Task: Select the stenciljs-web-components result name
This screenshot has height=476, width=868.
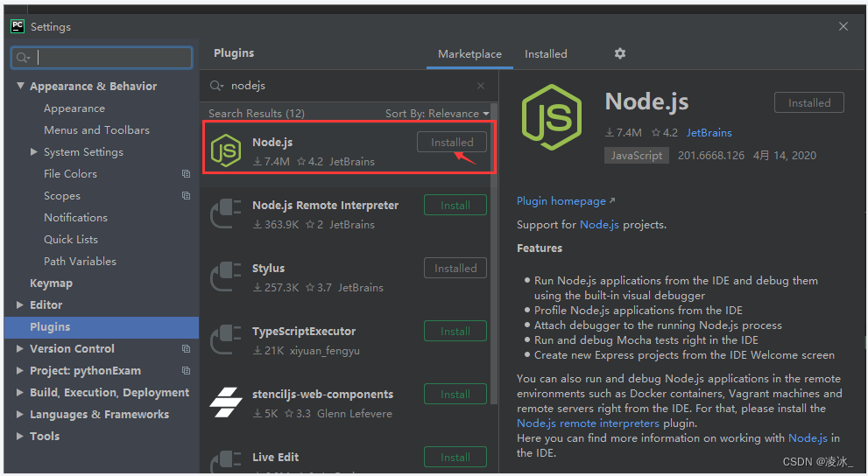Action: (x=322, y=394)
